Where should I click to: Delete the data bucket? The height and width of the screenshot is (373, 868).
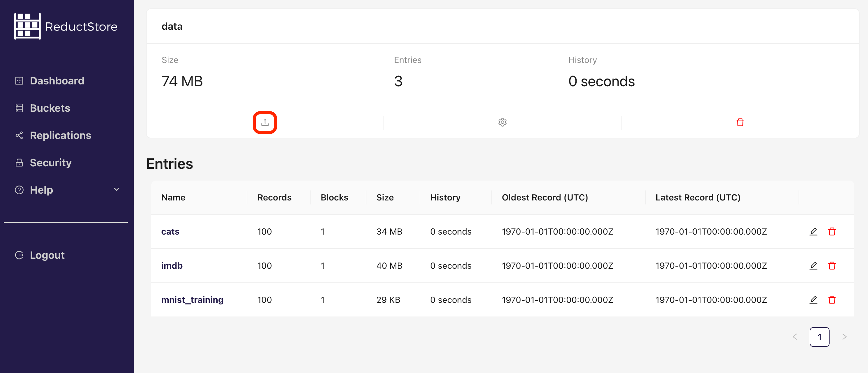pyautogui.click(x=740, y=122)
